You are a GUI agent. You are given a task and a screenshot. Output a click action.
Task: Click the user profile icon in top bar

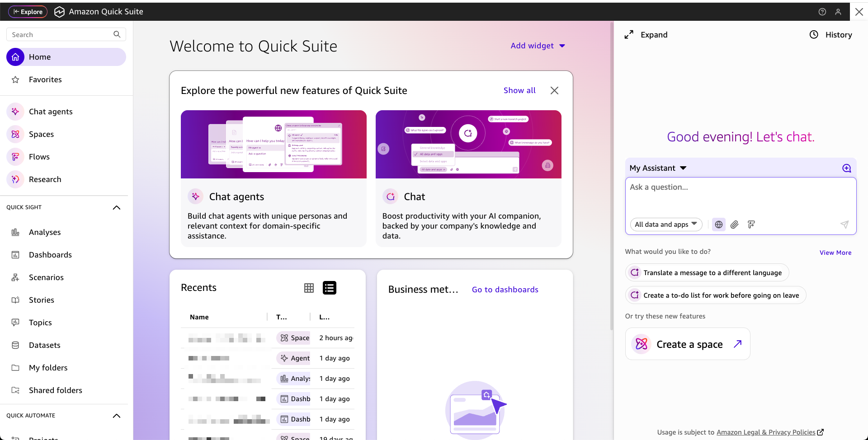[x=839, y=11]
